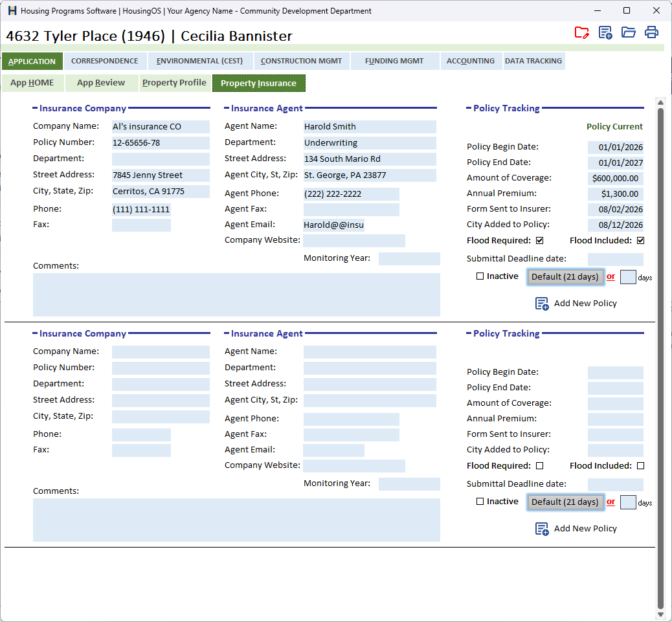Click Annual Premium $1,300.00 field
672x622 pixels.
point(616,194)
